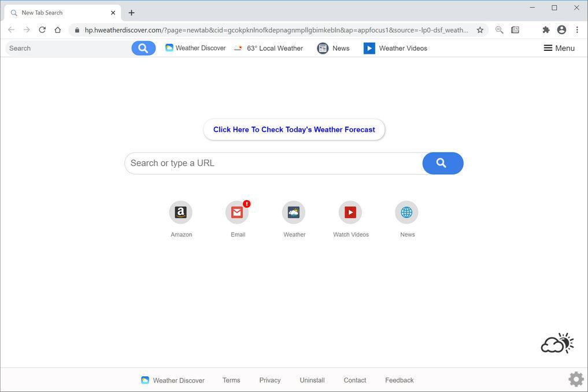Open the home page via house icon
588x392 pixels.
58,30
